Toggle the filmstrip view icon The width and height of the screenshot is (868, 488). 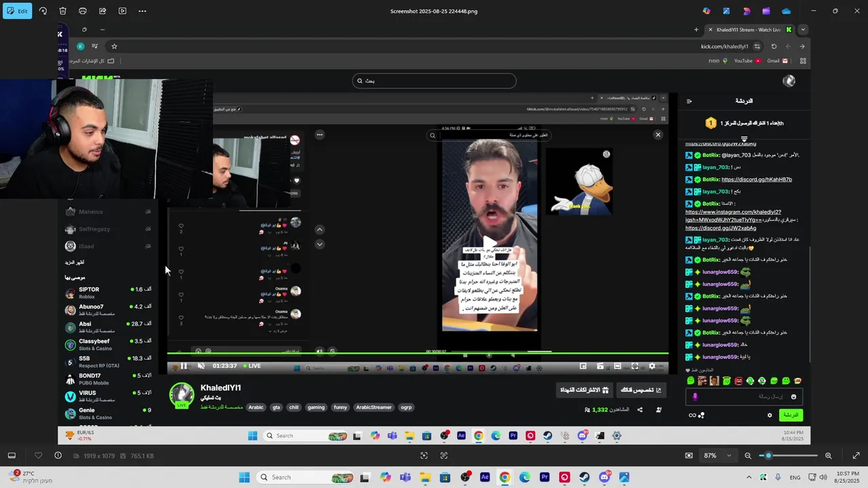(x=12, y=455)
